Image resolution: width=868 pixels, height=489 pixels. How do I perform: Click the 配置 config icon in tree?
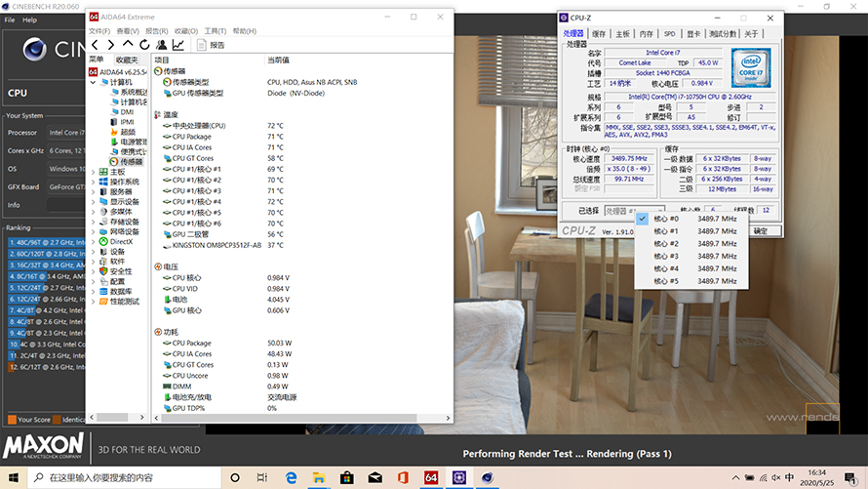(x=103, y=281)
